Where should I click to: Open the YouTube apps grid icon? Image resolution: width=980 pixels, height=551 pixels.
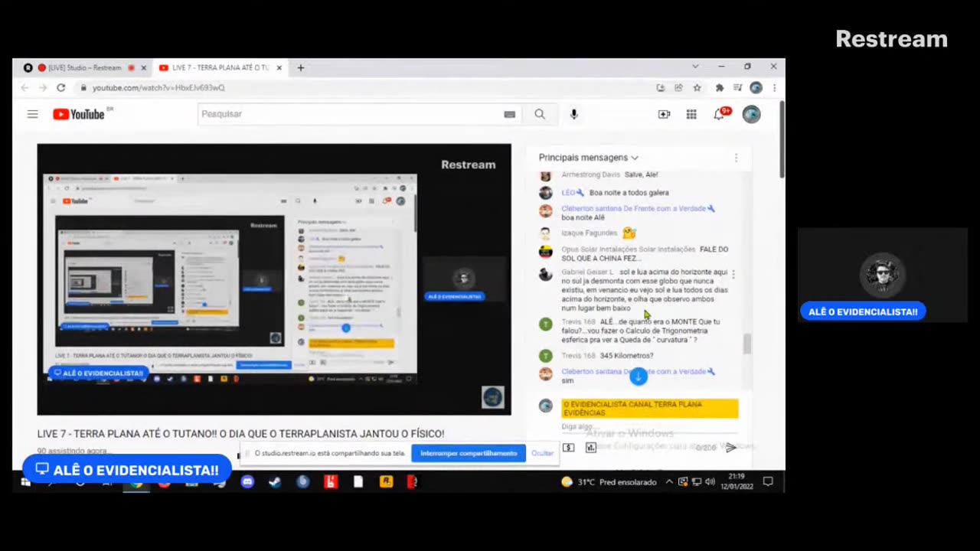tap(691, 114)
